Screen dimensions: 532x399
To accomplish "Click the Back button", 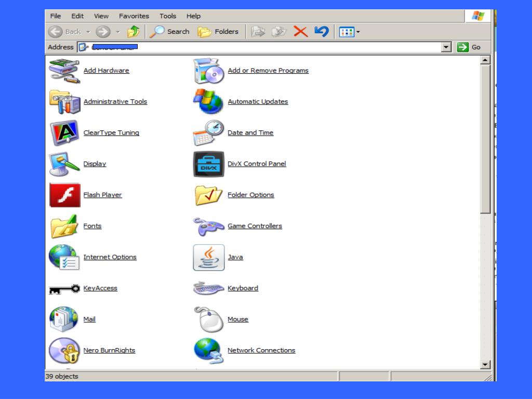I will 65,32.
